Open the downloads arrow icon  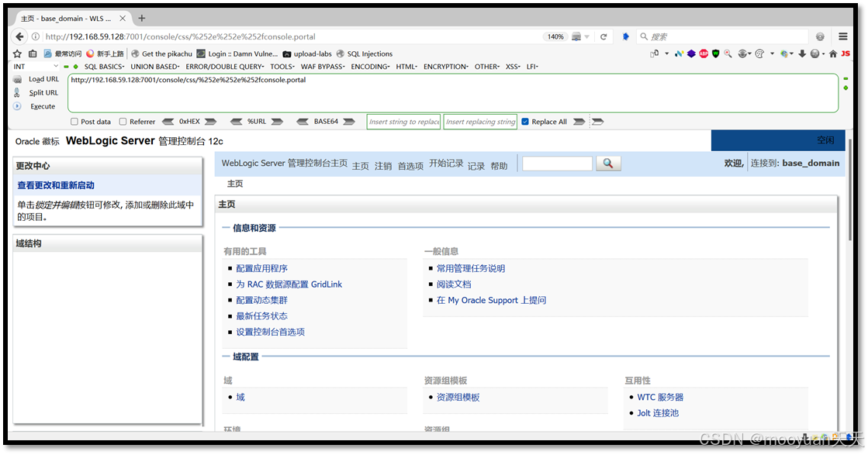[801, 53]
